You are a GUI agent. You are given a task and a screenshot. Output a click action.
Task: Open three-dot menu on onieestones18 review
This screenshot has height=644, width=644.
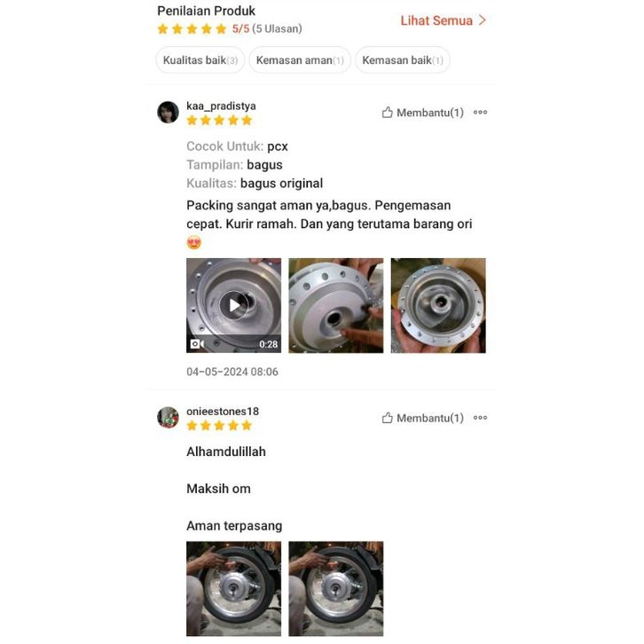pyautogui.click(x=480, y=418)
